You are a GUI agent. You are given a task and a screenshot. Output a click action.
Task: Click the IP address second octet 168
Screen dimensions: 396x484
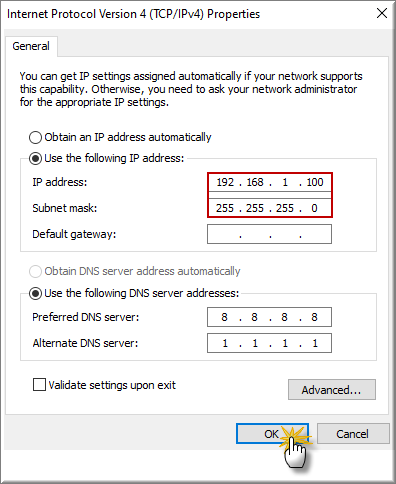(x=255, y=182)
